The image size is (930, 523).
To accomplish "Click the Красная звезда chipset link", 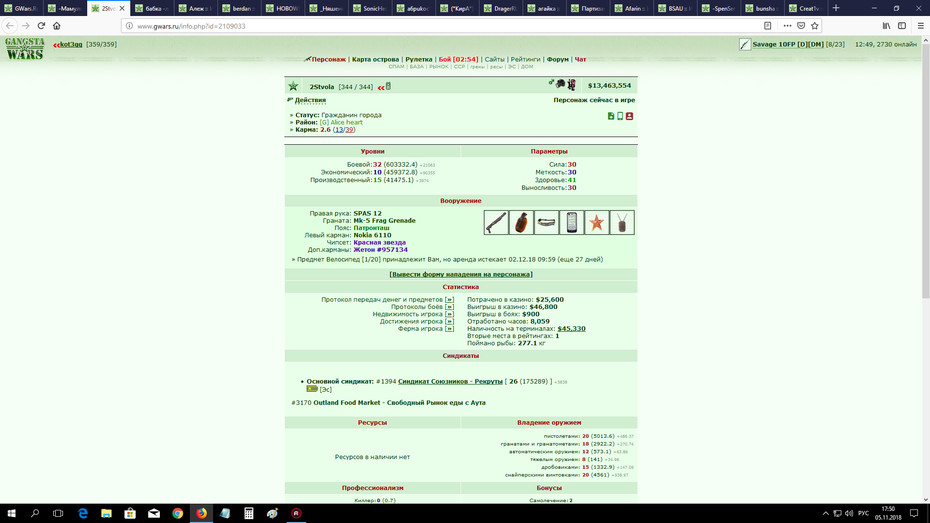I will (x=380, y=243).
